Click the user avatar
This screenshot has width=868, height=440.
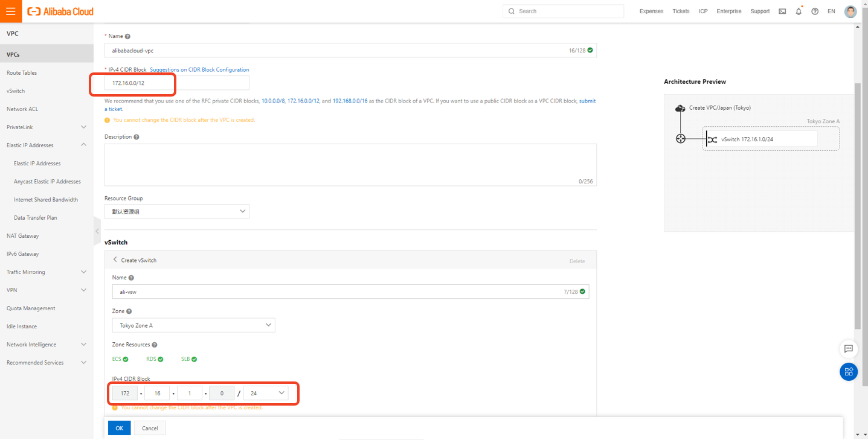click(x=850, y=11)
